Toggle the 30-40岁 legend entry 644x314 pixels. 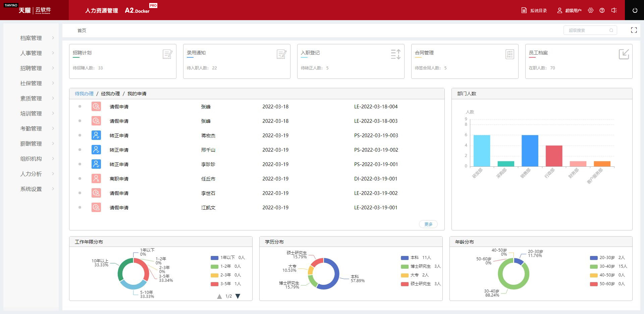[608, 266]
